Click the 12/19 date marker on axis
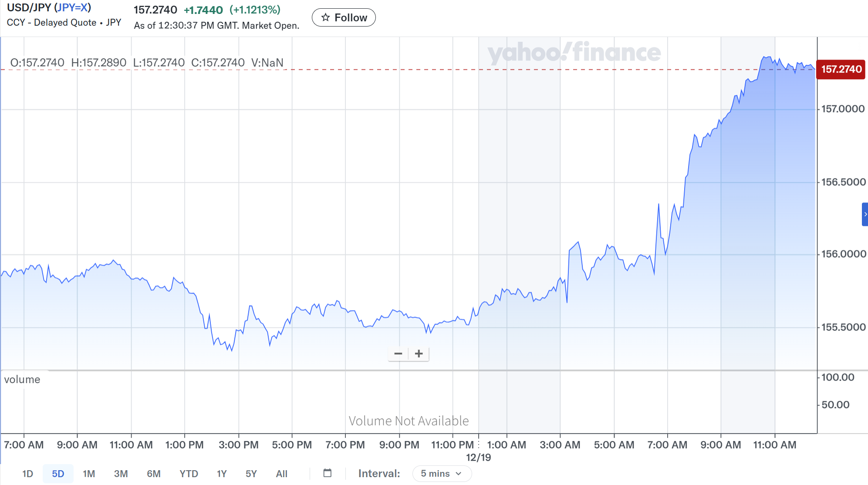Image resolution: width=868 pixels, height=485 pixels. (x=478, y=457)
